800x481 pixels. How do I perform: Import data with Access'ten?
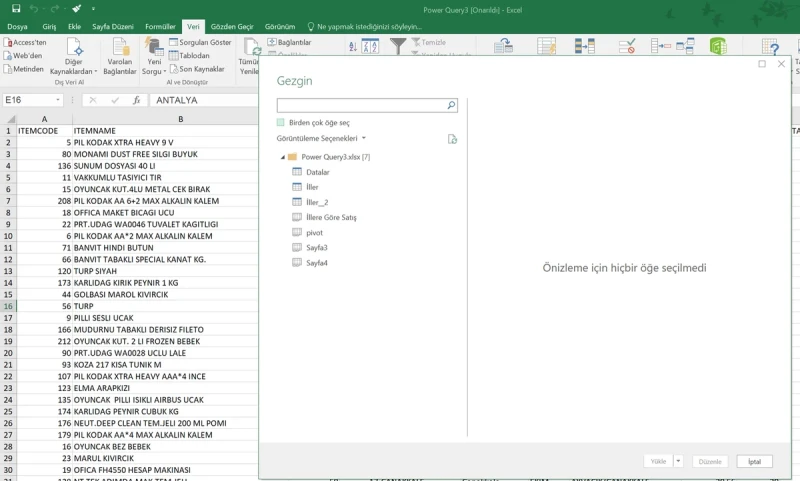25,42
